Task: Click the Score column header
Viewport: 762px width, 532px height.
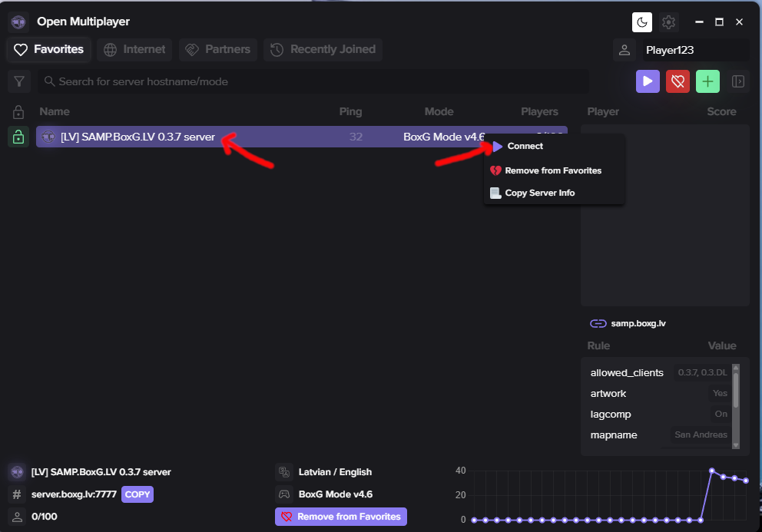Action: (721, 112)
